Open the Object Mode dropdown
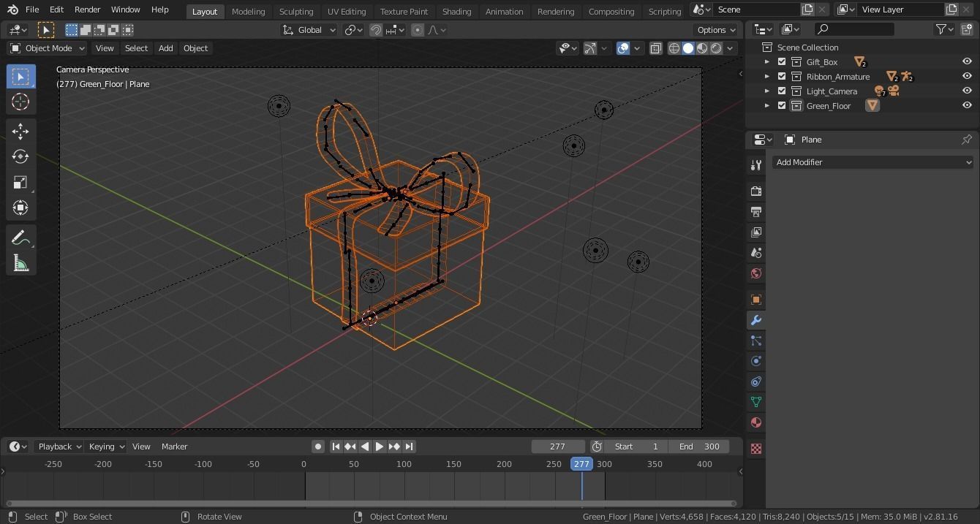Image resolution: width=980 pixels, height=524 pixels. 48,48
